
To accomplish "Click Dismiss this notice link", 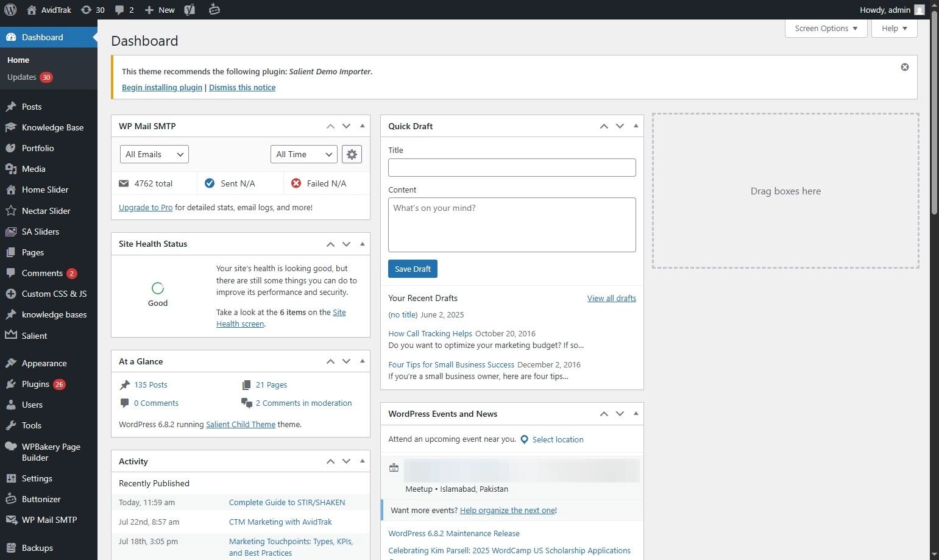I will click(x=242, y=87).
